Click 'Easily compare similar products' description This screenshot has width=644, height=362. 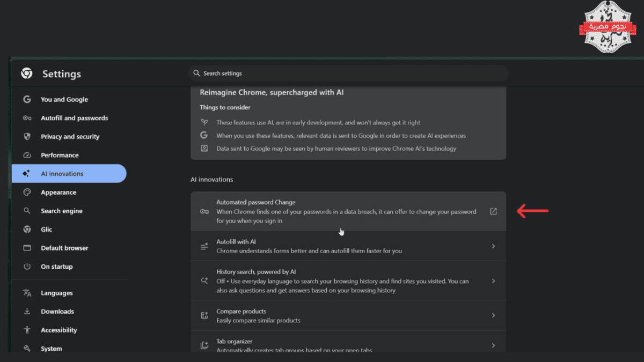click(x=258, y=320)
